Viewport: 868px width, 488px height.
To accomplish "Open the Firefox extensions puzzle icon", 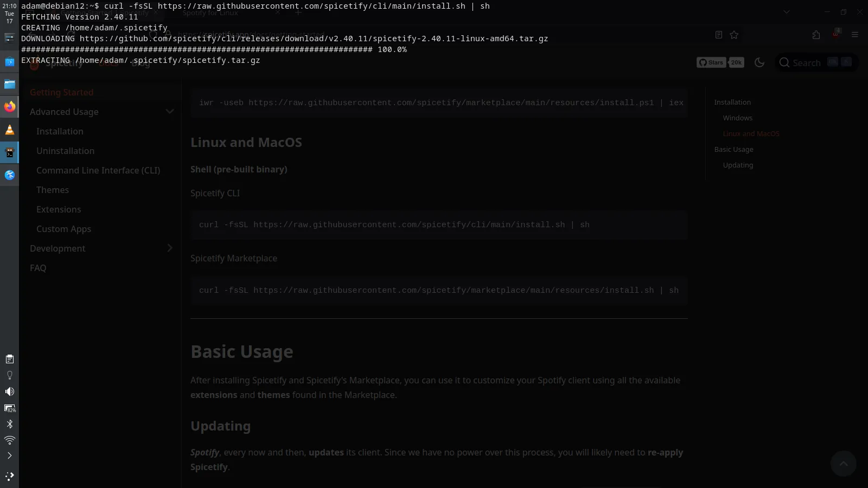I will [816, 35].
